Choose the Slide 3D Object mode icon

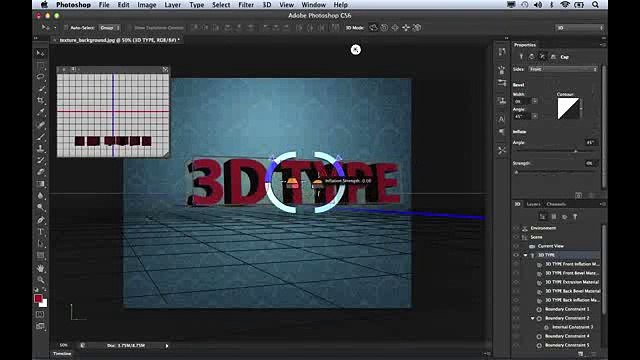click(406, 28)
